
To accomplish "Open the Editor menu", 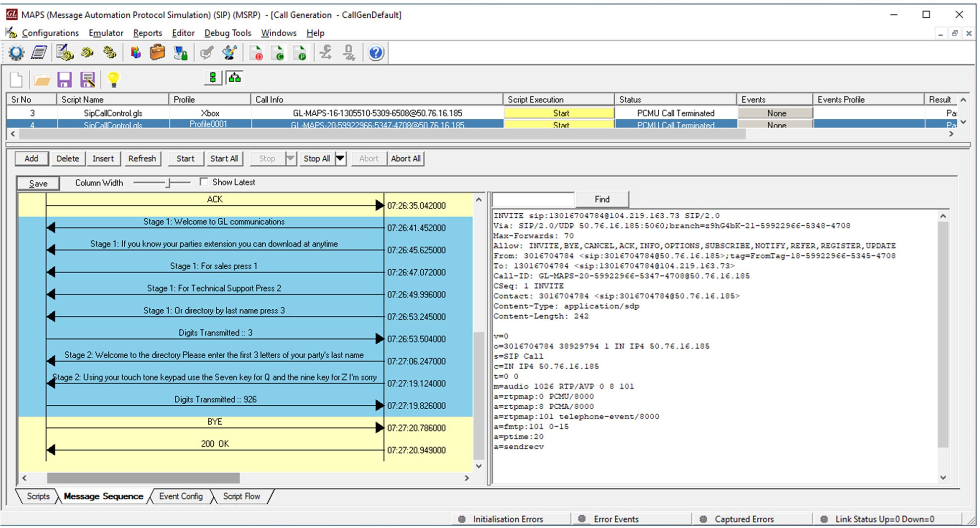I will pos(183,33).
